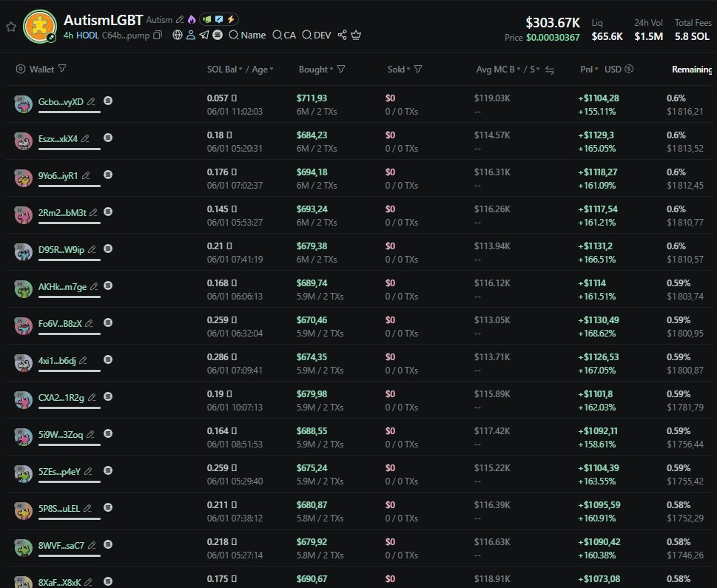Open wallet Eszx...xkX4
This screenshot has height=588, width=717.
(x=58, y=138)
